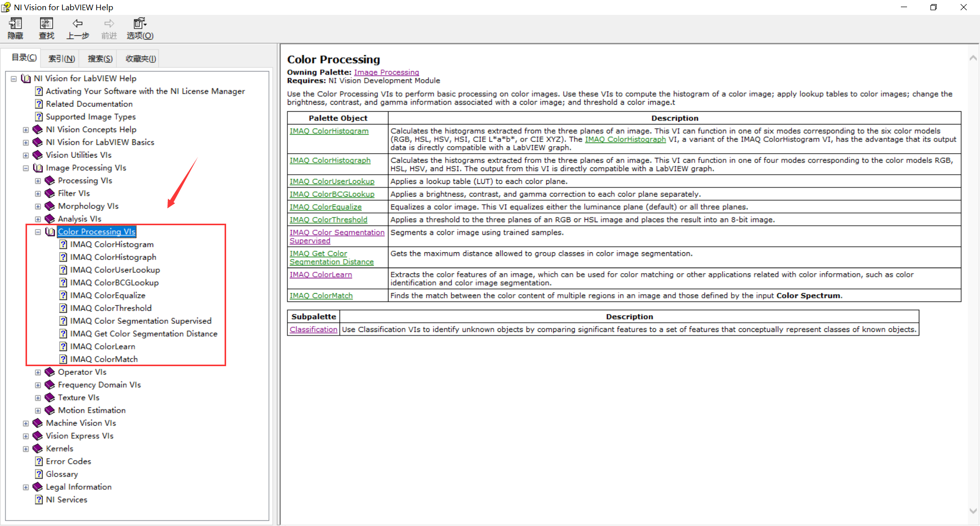
Task: Click the page icon beside IMAQ ColorEqualize
Action: 63,296
